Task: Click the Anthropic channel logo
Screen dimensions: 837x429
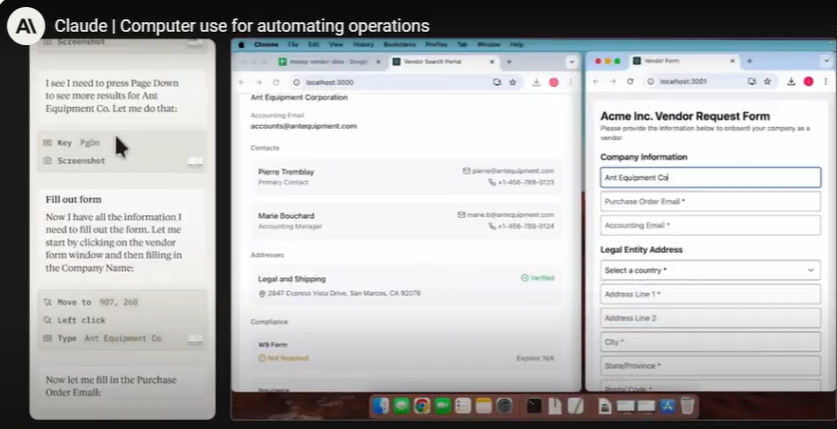Action: pyautogui.click(x=26, y=26)
